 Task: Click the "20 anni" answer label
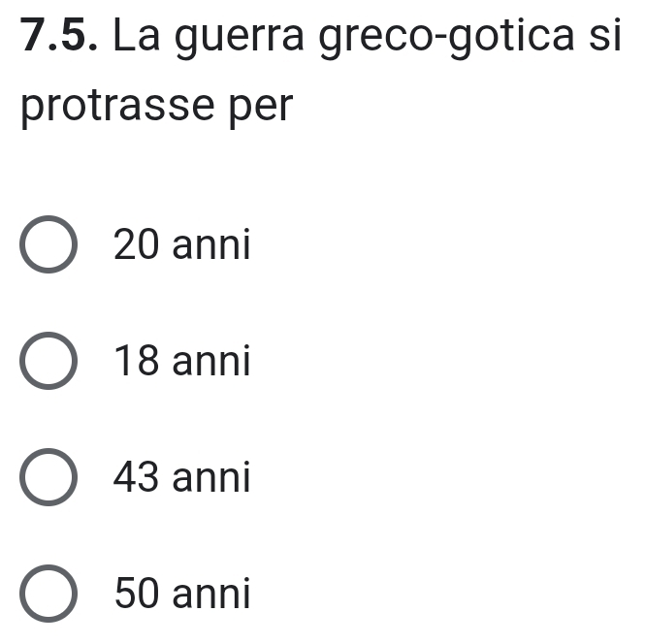coord(181,245)
